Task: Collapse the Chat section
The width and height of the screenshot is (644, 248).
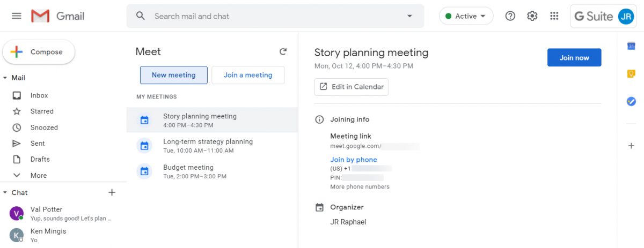Action: 5,192
